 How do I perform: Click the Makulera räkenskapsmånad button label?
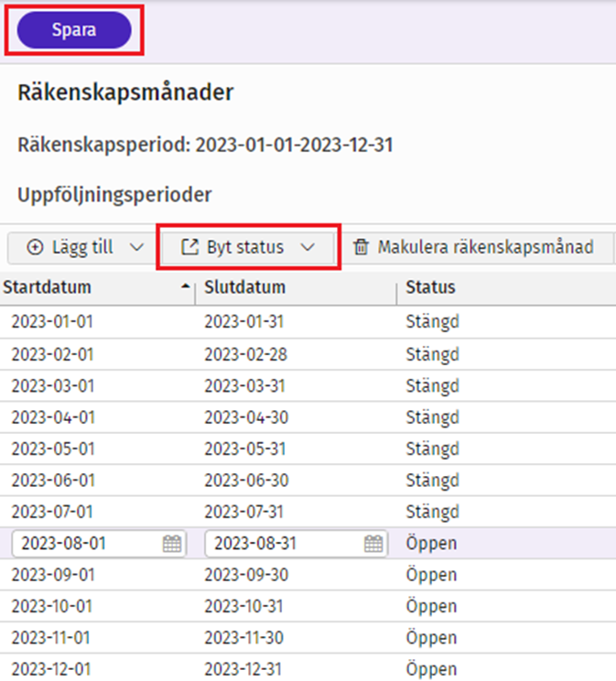tap(485, 247)
